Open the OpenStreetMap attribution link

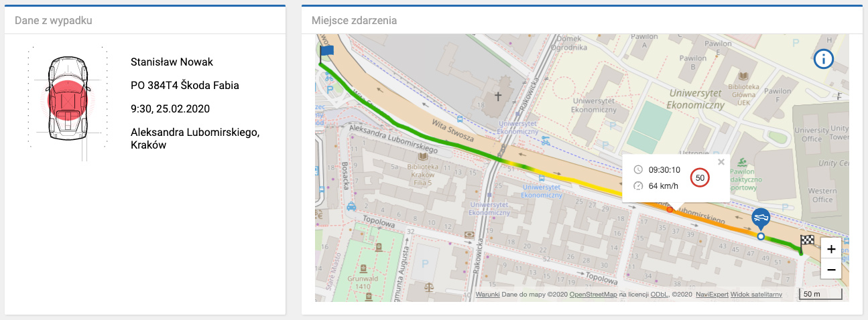593,295
